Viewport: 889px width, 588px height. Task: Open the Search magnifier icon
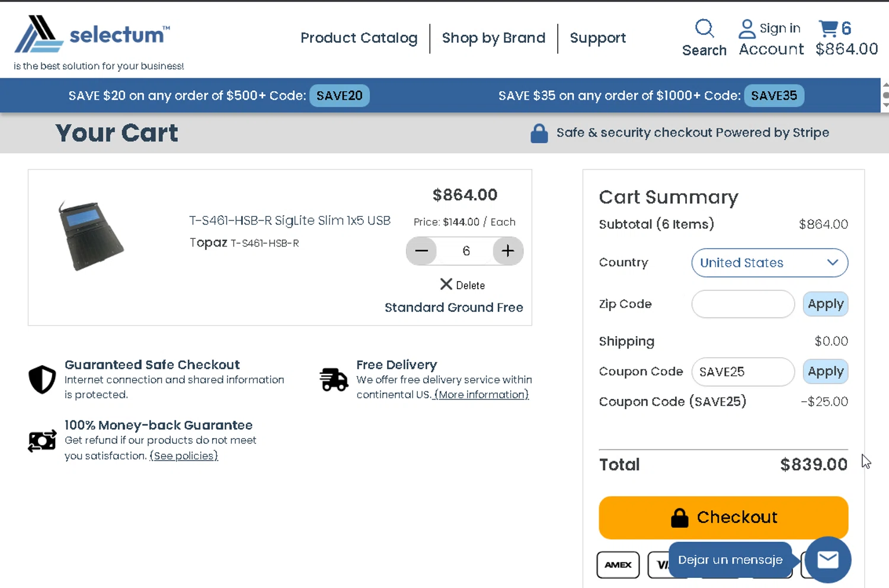coord(704,28)
